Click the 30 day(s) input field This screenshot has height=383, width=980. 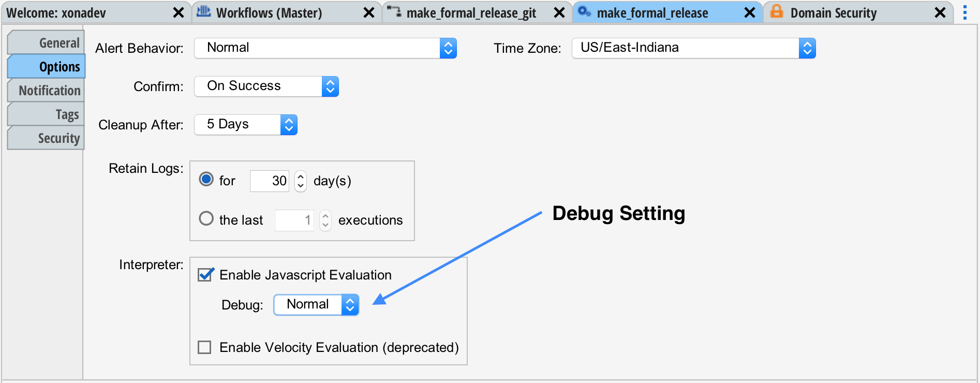point(269,180)
